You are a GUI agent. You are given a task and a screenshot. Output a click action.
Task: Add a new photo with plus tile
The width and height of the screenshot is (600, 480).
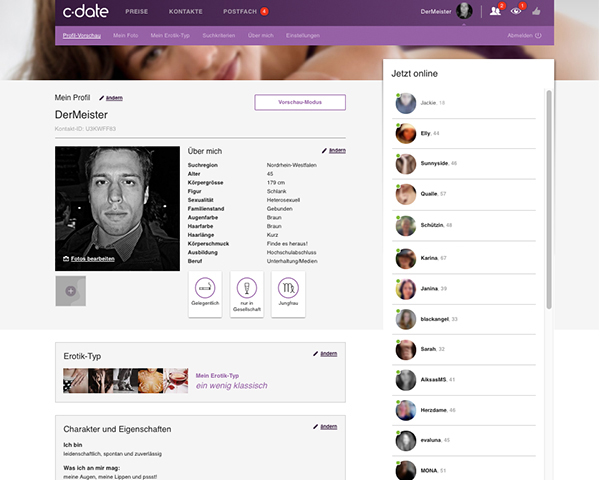(71, 291)
